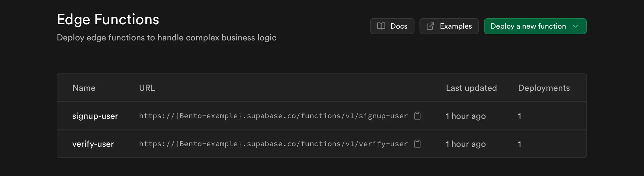Select the verify-user URL text

(273, 144)
